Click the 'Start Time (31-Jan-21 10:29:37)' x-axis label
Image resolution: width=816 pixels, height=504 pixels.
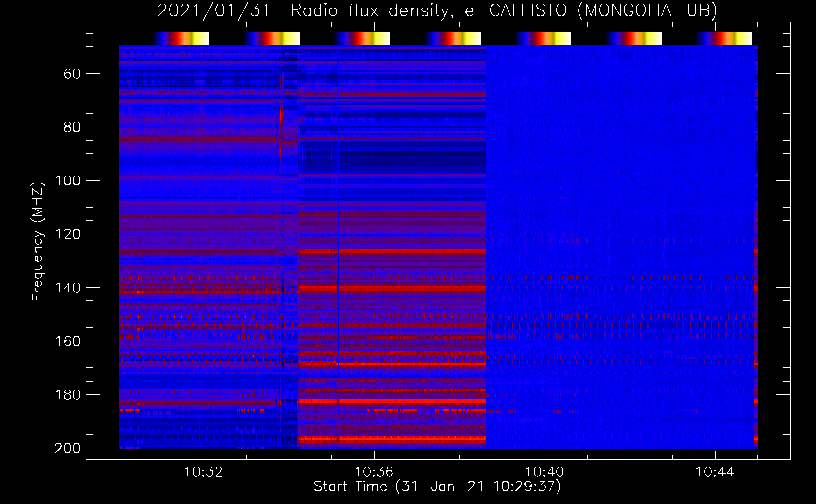[x=437, y=487]
